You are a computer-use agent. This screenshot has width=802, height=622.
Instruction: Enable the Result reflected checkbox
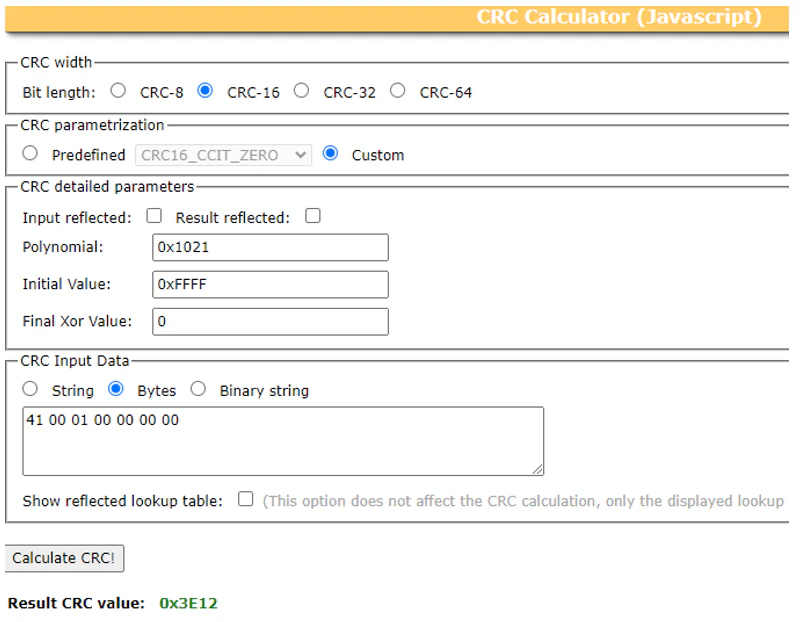(x=313, y=216)
